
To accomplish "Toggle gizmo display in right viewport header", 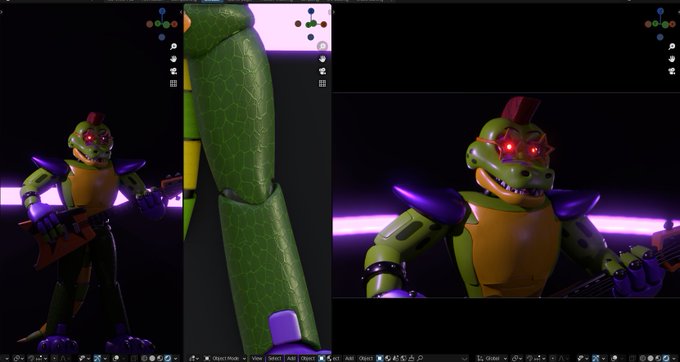I will click(x=596, y=358).
